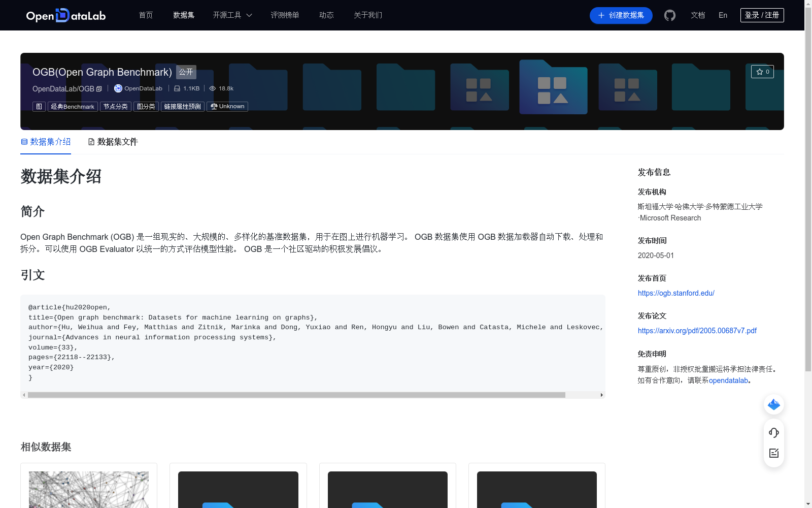Select the 经典Benchmark tag
The image size is (812, 508).
(x=73, y=106)
